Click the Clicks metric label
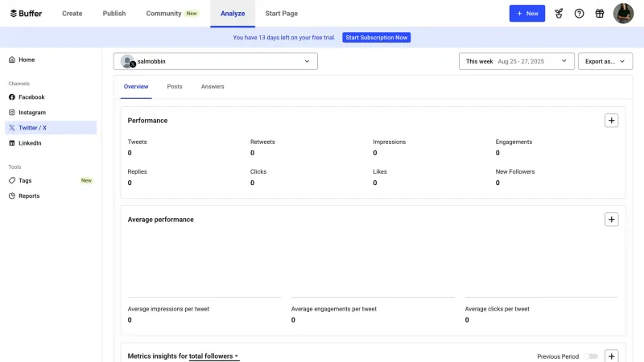This screenshot has width=644, height=362. tap(258, 171)
